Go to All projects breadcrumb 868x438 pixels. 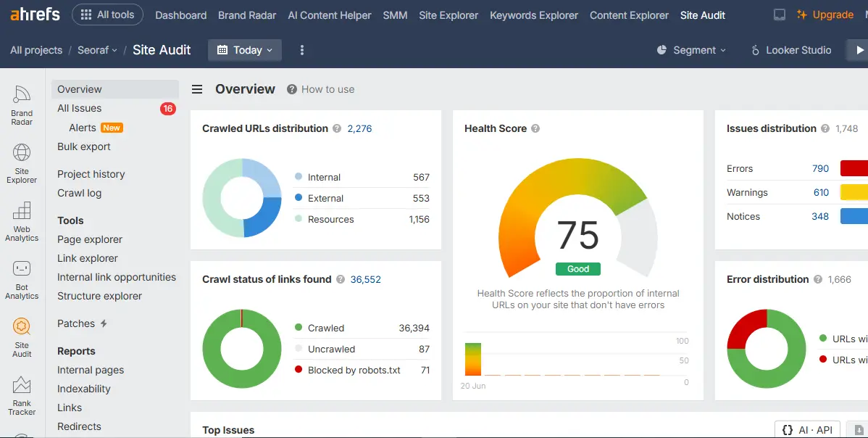click(x=36, y=50)
